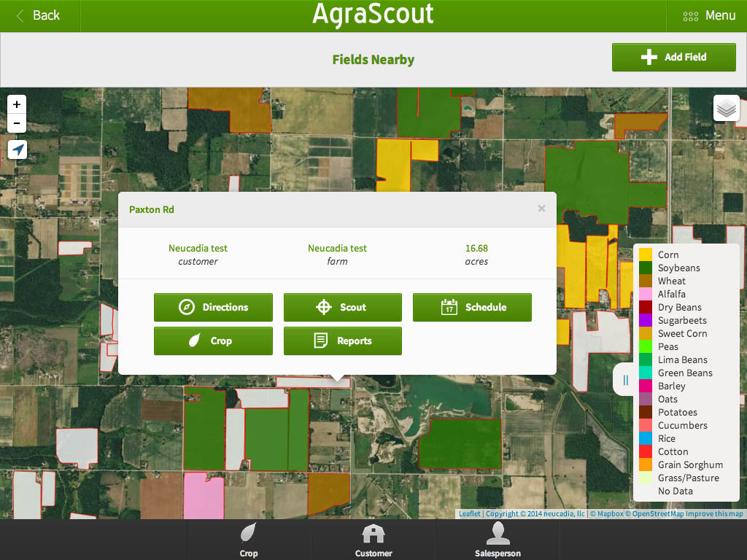Click the Grain Sorghum legend label
This screenshot has width=747, height=560.
(690, 464)
